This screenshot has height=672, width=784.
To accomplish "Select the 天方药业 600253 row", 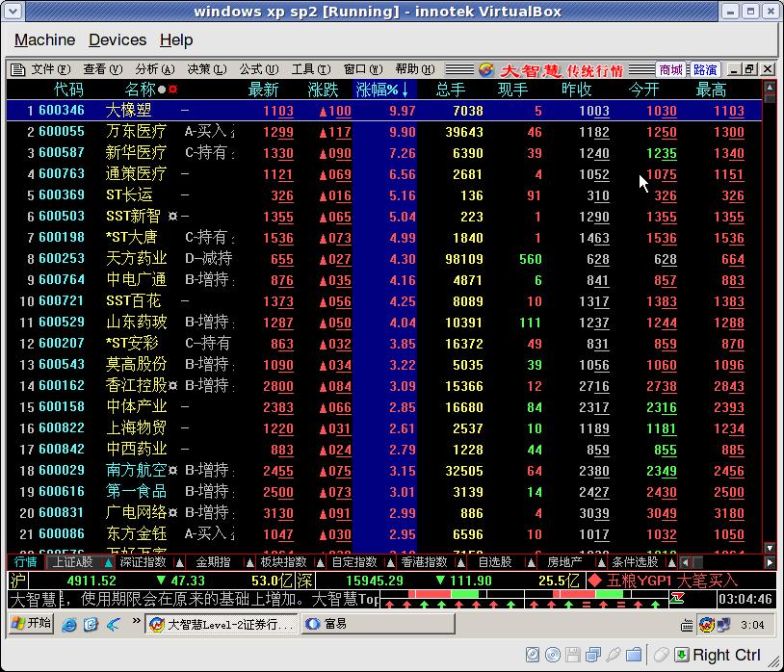I will [x=384, y=259].
